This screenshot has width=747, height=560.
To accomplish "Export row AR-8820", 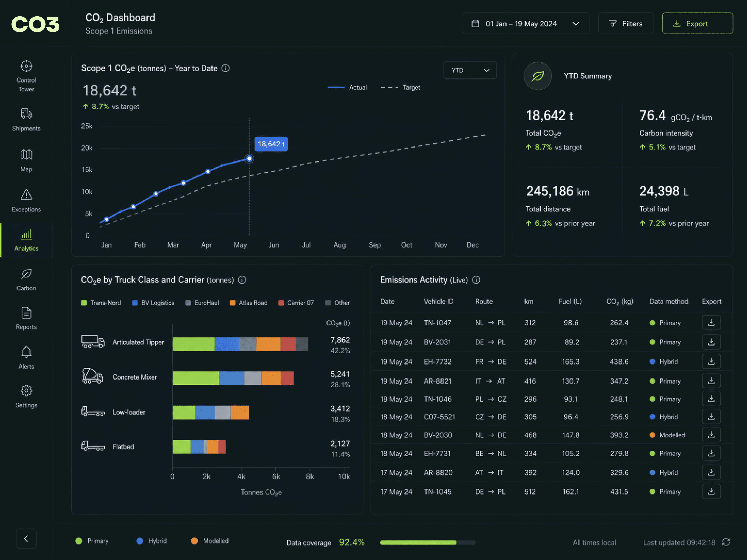I will click(x=711, y=472).
